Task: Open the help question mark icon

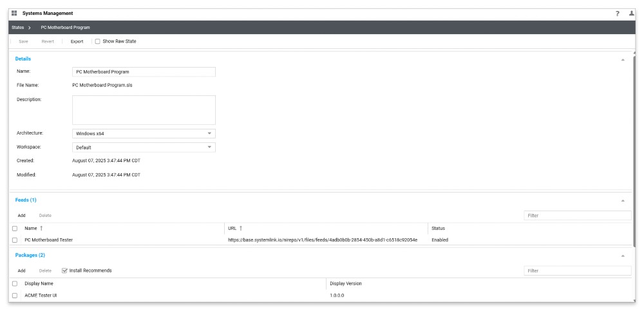Action: 618,14
